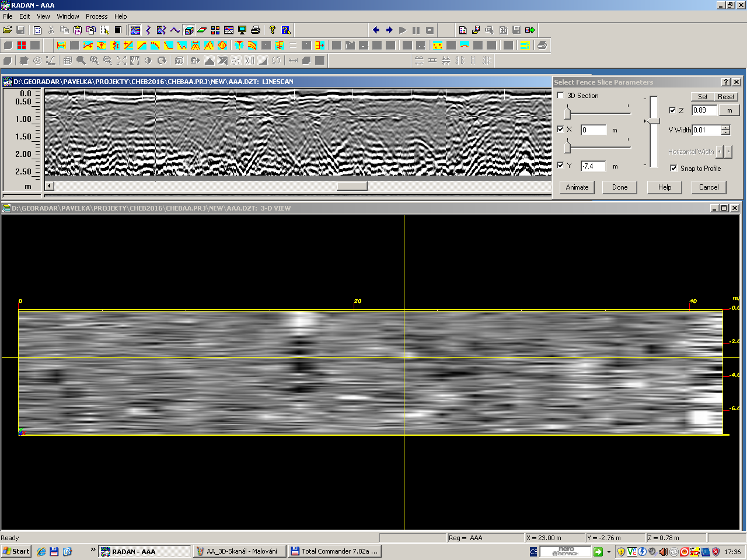
Task: Click the Paste clipboard icon in toolbar
Action: pyautogui.click(x=78, y=30)
